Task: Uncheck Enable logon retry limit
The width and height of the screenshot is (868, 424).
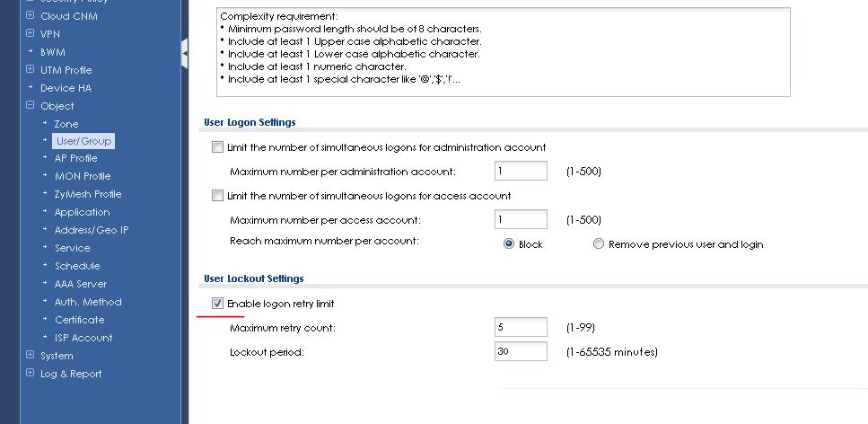Action: (x=217, y=304)
